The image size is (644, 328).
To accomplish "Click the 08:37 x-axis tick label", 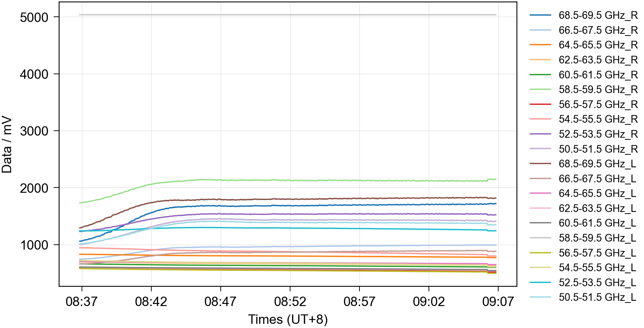I will (x=82, y=302).
